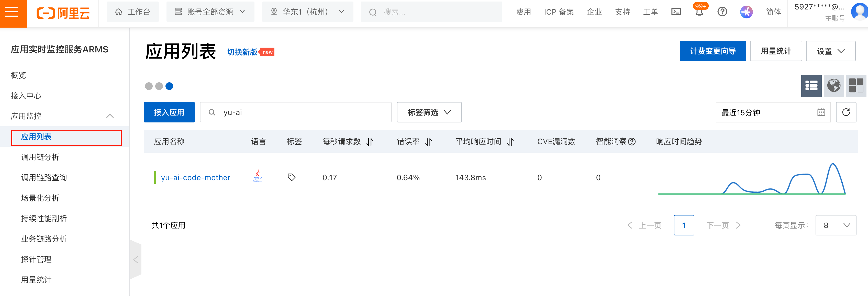Viewport: 868px width, 296px height.
Task: Click the 接入应用 button
Action: [169, 112]
